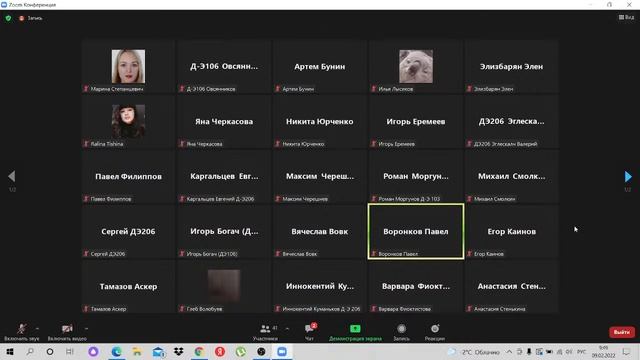Viewport: 640px width, 360px height.
Task: Open Cortana circle in taskbar
Action: click(50, 351)
